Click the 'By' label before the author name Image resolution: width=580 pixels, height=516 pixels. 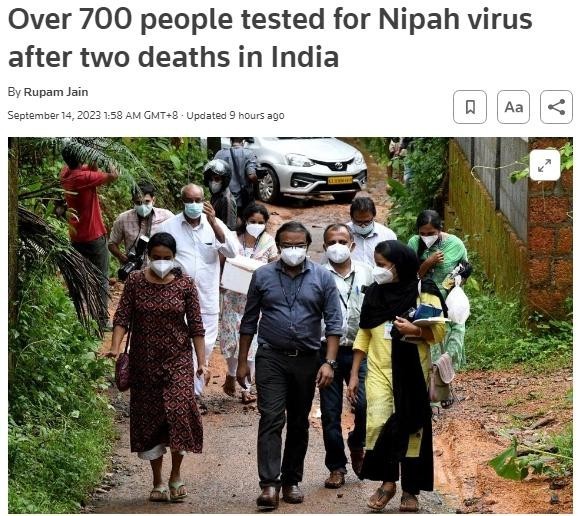[14, 92]
